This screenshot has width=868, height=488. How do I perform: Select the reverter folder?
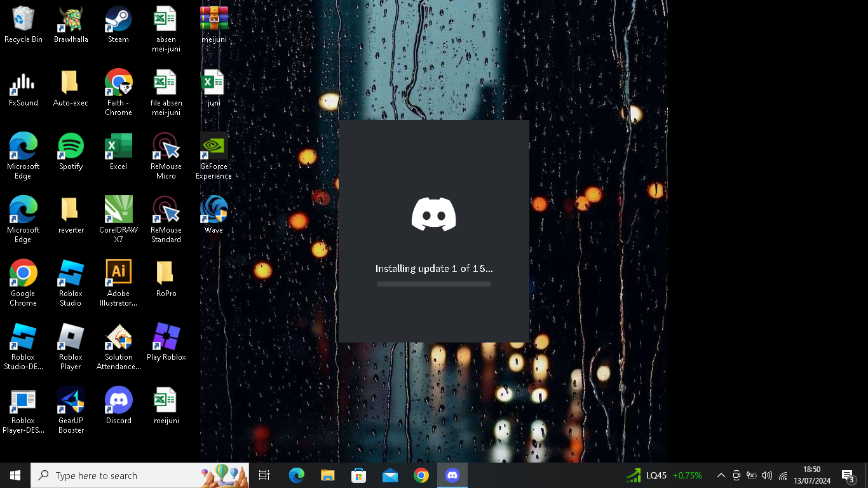pos(71,216)
